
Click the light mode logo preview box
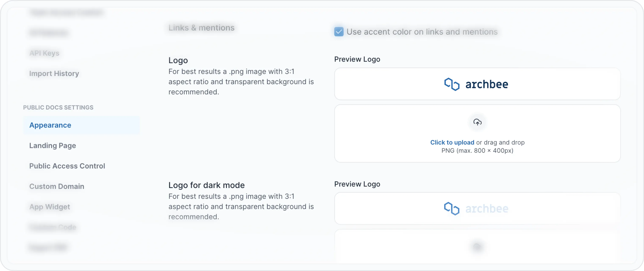(477, 84)
